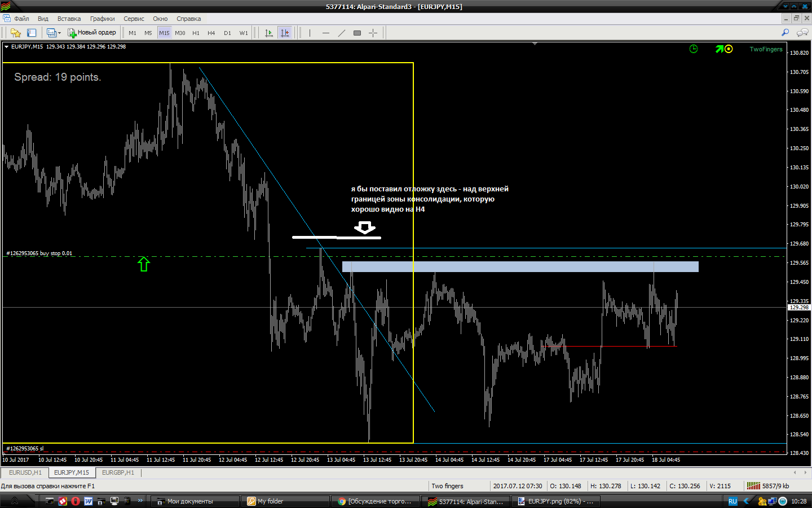Switch to the EURUSD,H1 chart tab
812x508 pixels.
coord(25,472)
